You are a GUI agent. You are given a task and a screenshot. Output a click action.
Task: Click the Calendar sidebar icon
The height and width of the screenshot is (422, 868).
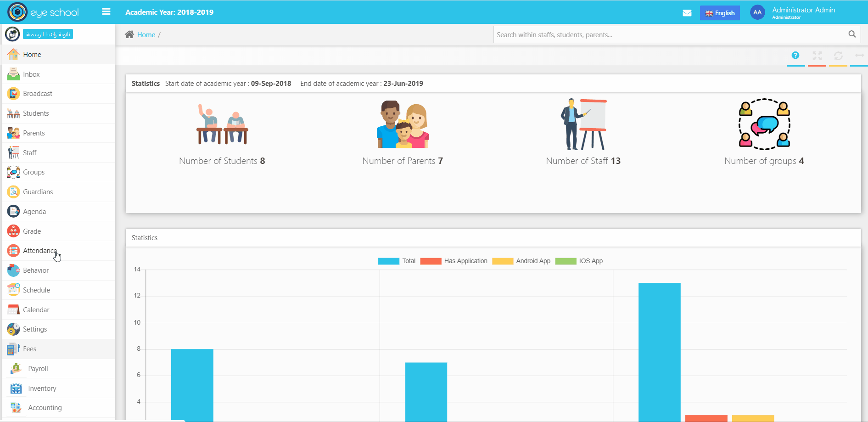[x=13, y=309]
